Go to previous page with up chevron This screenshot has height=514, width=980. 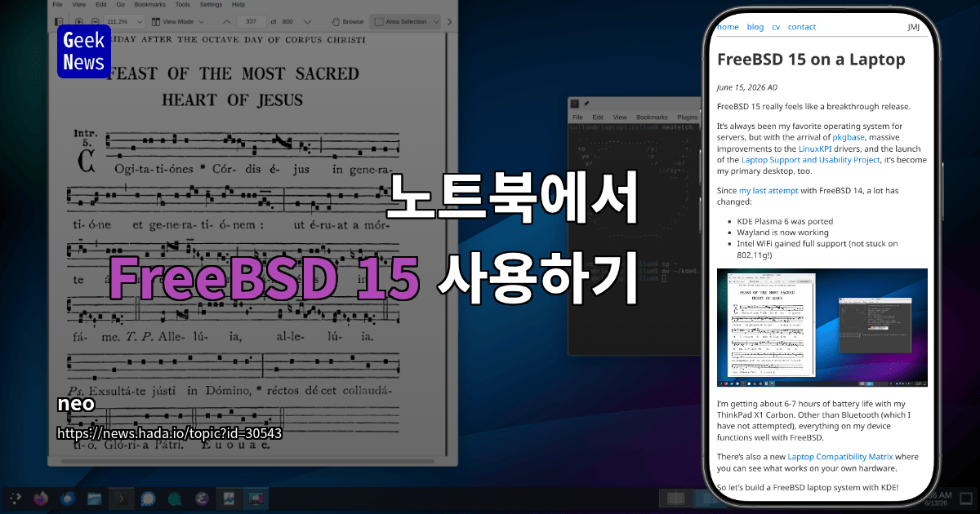tap(226, 21)
